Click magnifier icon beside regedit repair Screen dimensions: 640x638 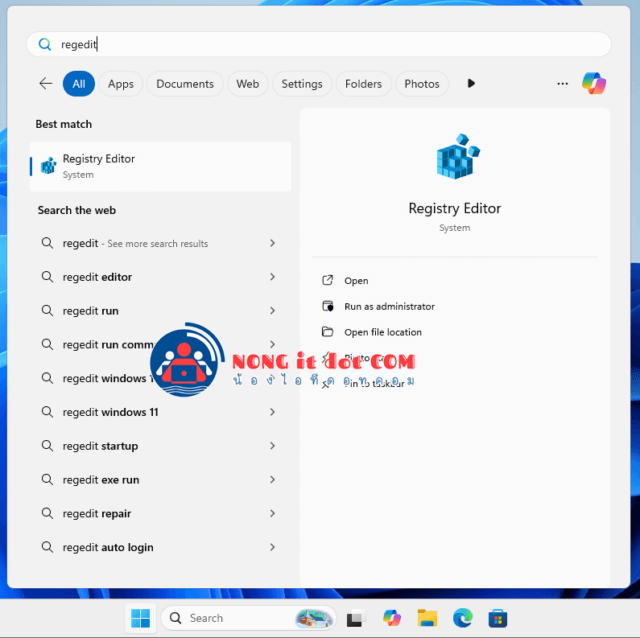pos(47,513)
